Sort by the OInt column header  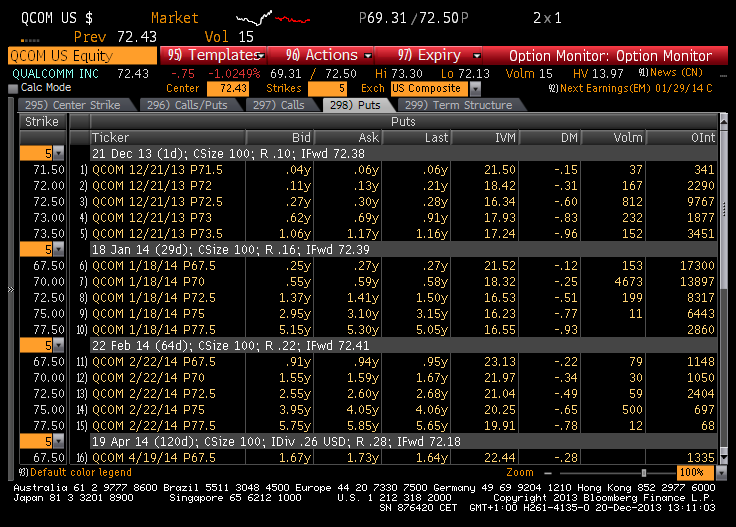(682, 137)
